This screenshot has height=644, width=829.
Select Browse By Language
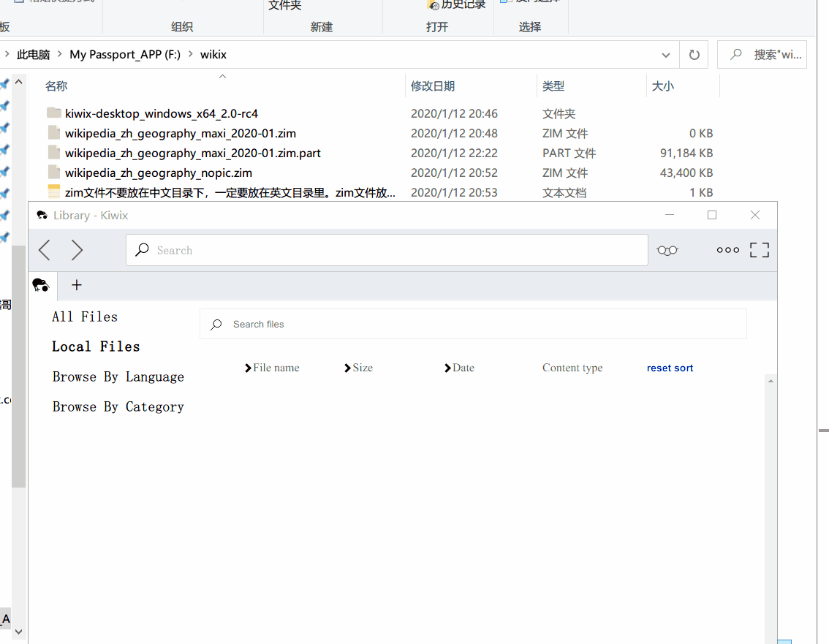(118, 376)
